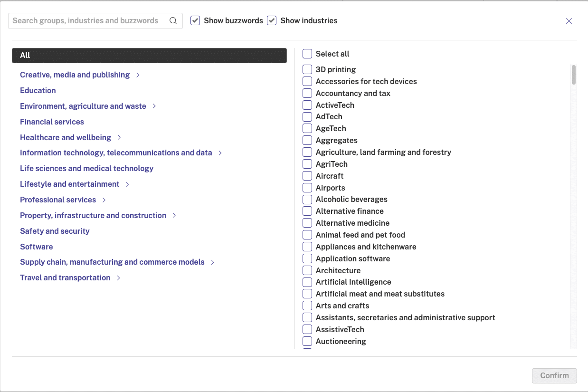Open the Education category
Screen dimensions: 588x392
[38, 90]
